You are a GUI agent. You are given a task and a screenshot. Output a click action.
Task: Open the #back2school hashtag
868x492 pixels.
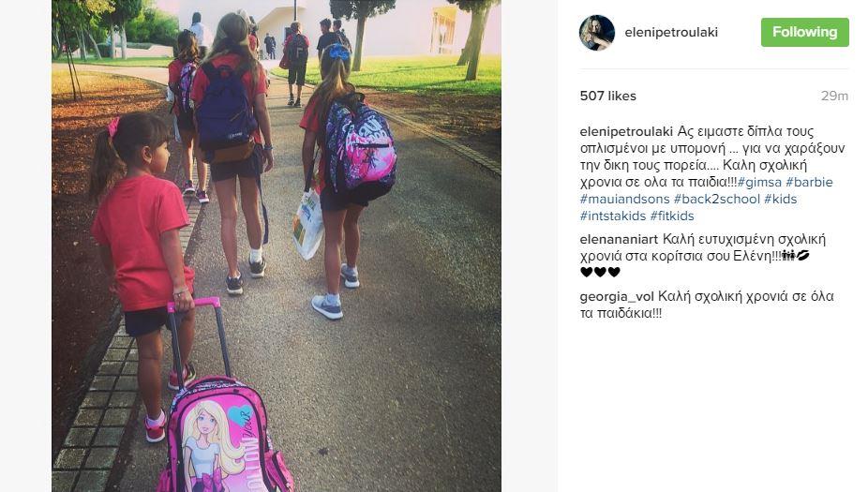(716, 199)
